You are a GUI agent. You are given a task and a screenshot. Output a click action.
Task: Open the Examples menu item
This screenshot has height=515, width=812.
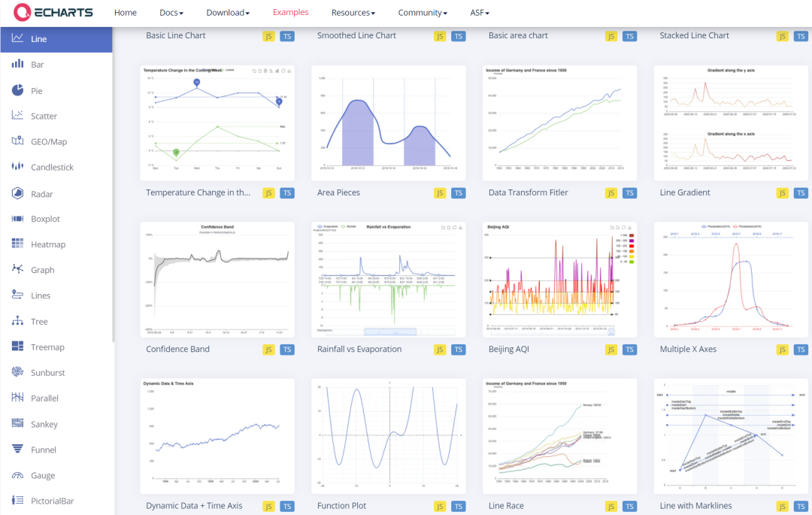click(x=290, y=12)
